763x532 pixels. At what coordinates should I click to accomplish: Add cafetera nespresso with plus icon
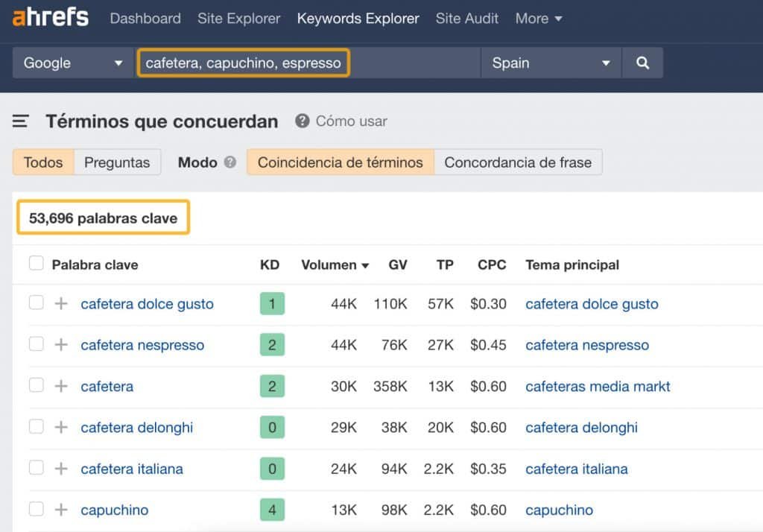61,344
